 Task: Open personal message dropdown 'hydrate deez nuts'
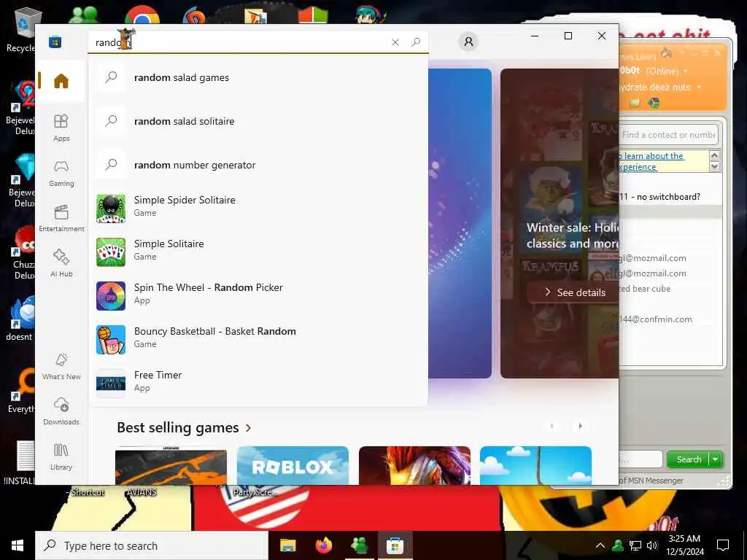[x=699, y=87]
